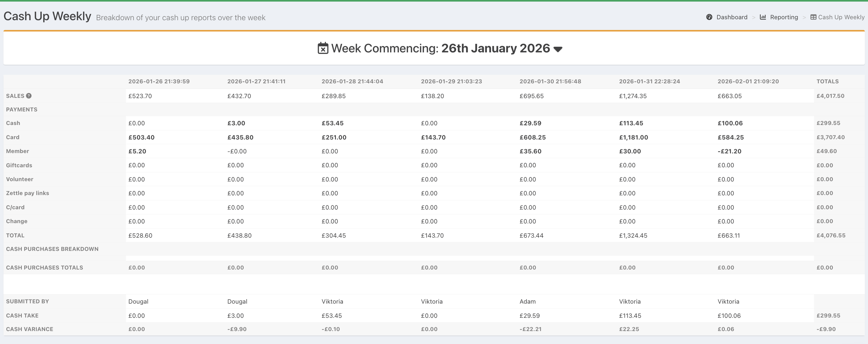Open the week selector dropdown arrow
Image resolution: width=868 pixels, height=344 pixels.
tap(558, 49)
